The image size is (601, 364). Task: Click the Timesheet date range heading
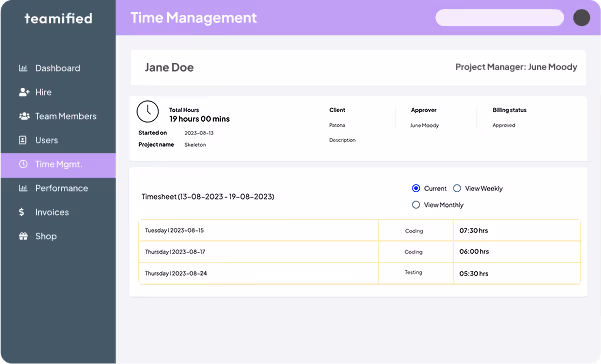pos(208,197)
